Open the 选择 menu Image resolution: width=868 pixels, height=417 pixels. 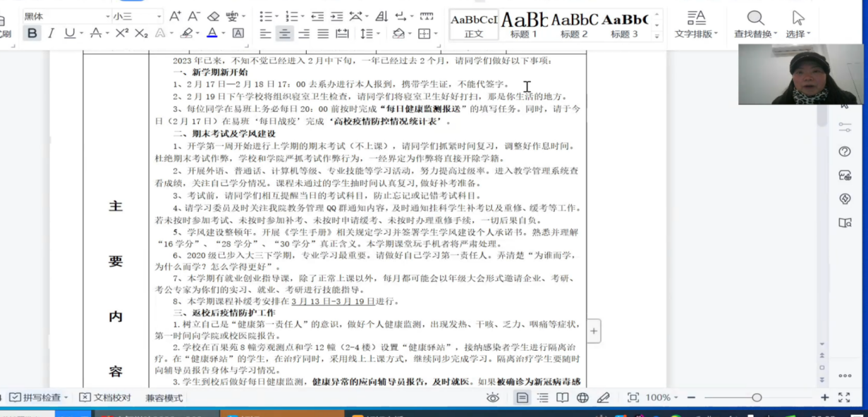click(798, 25)
